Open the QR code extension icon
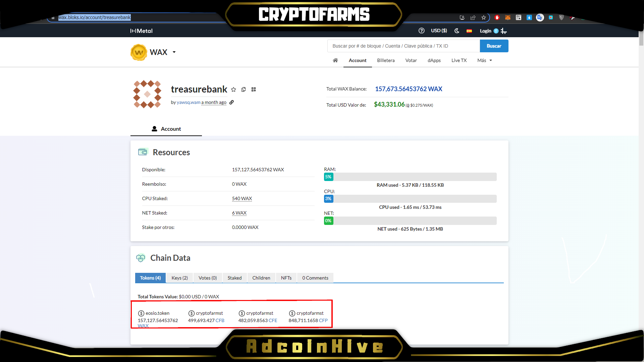644x362 pixels. pos(519,17)
